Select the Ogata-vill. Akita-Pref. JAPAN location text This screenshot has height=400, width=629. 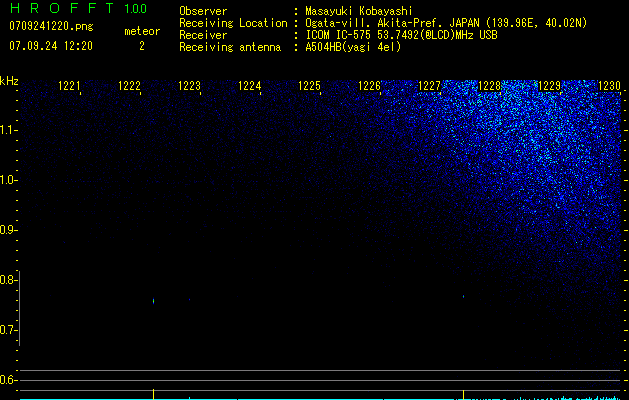[446, 23]
